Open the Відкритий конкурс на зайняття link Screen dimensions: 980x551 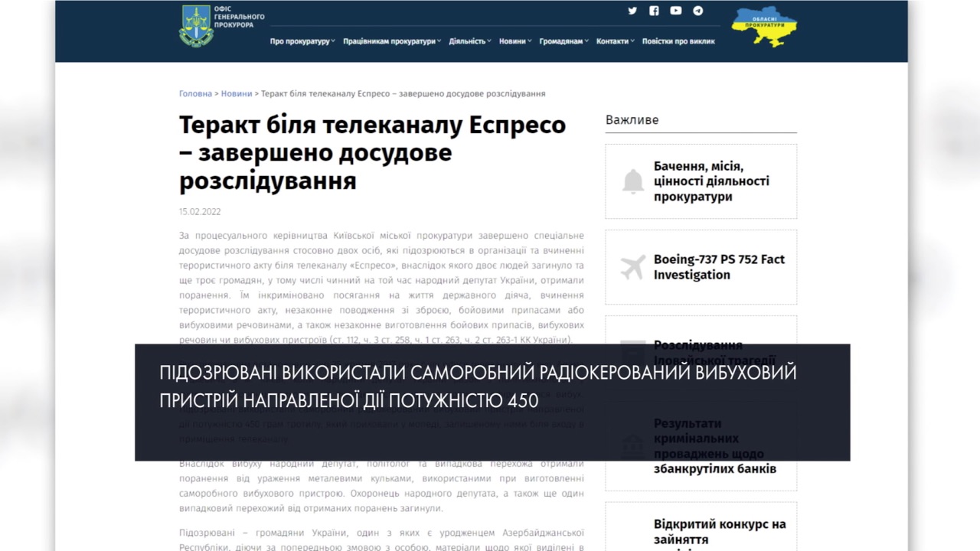(x=720, y=532)
